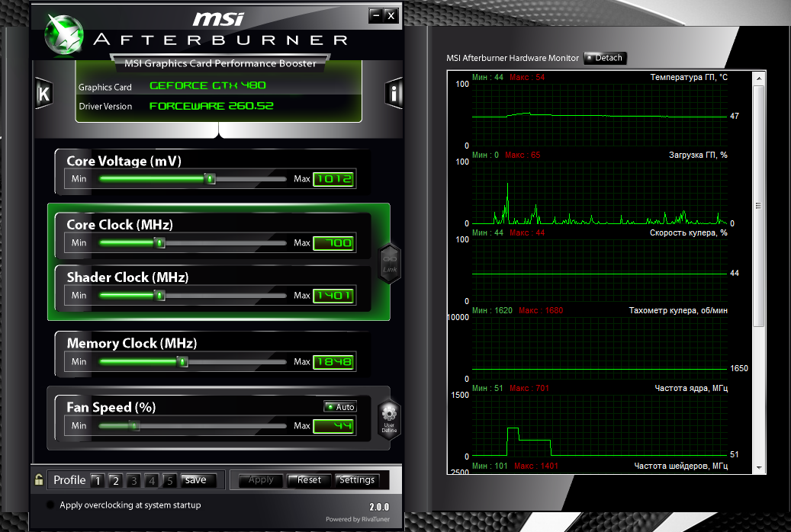Click the Memory Clock value field 1848

[x=333, y=361]
